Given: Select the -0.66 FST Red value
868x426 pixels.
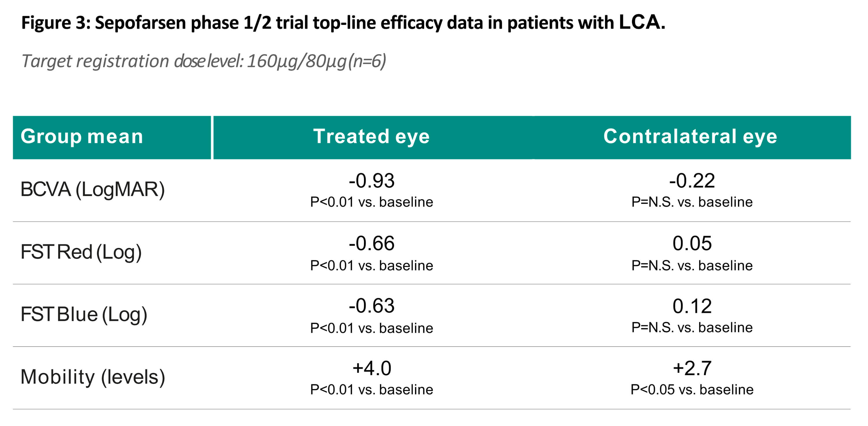Looking at the screenshot, I should 371,243.
